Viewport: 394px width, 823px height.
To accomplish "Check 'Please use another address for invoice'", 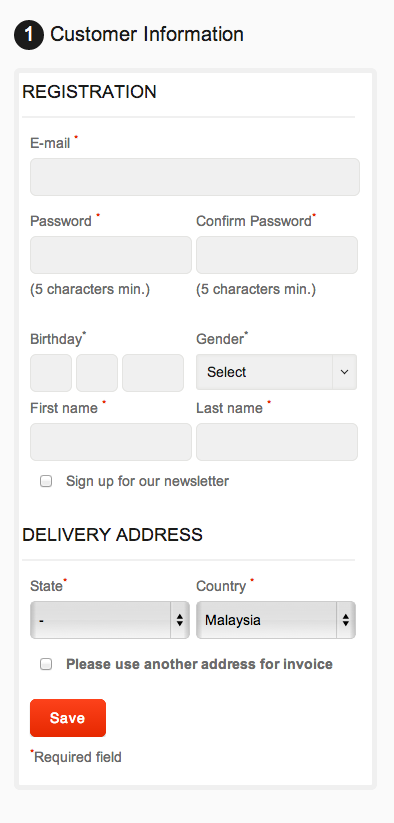I will point(46,664).
